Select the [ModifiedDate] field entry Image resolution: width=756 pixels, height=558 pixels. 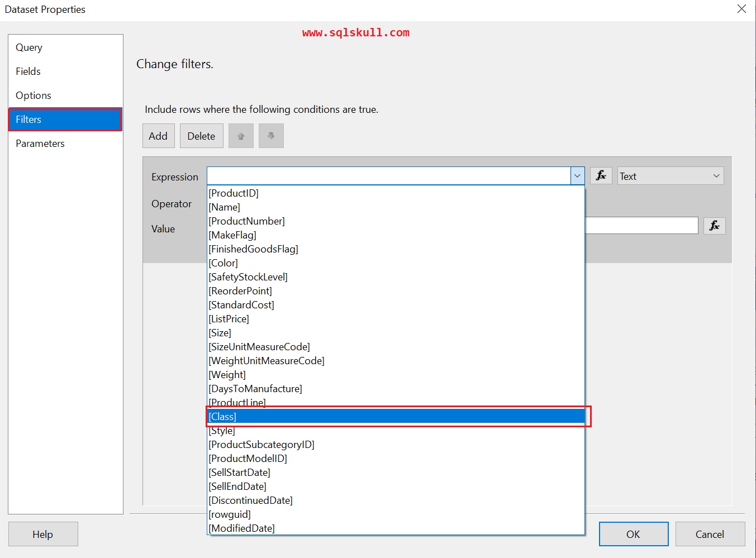point(241,528)
